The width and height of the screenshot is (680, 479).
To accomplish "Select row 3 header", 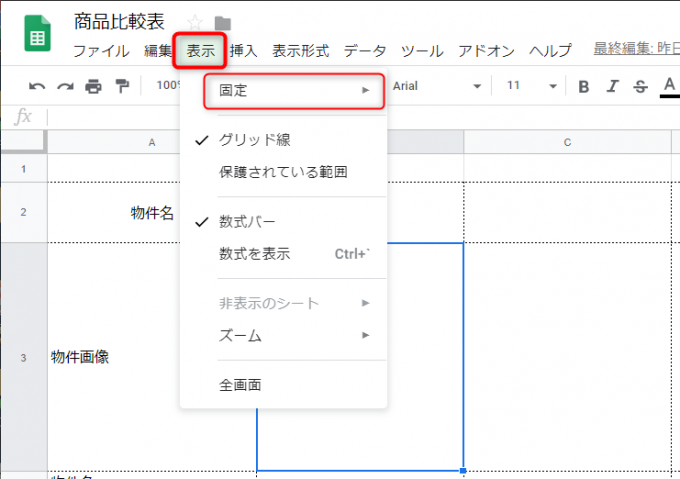I will coord(23,357).
